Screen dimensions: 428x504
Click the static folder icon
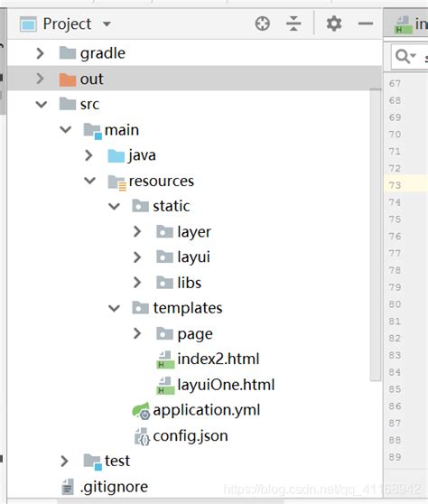point(141,206)
